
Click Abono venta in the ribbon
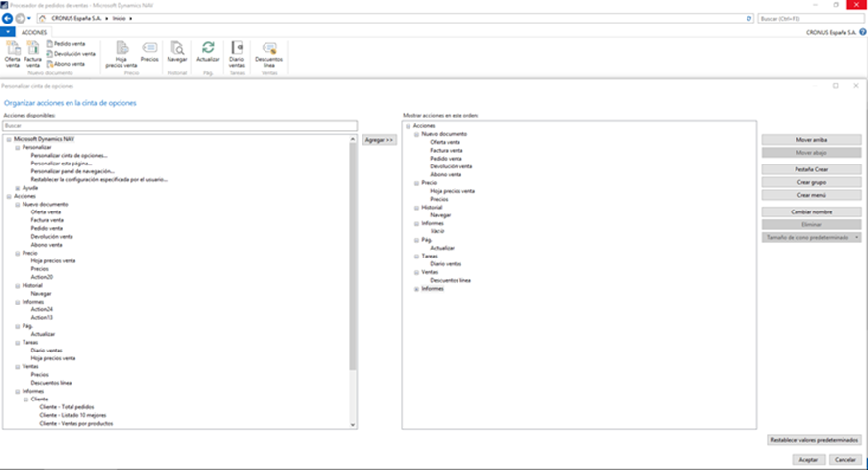click(66, 64)
